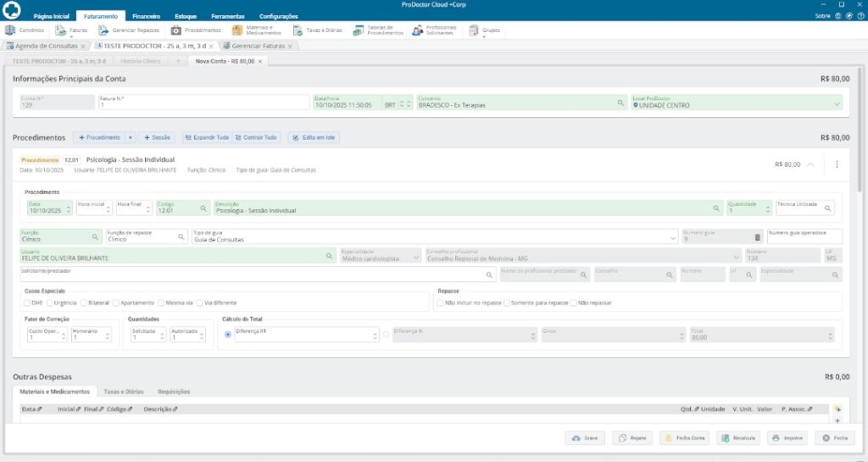868x462 pixels.
Task: Click the three-dot menu on the procedure row
Action: [837, 164]
